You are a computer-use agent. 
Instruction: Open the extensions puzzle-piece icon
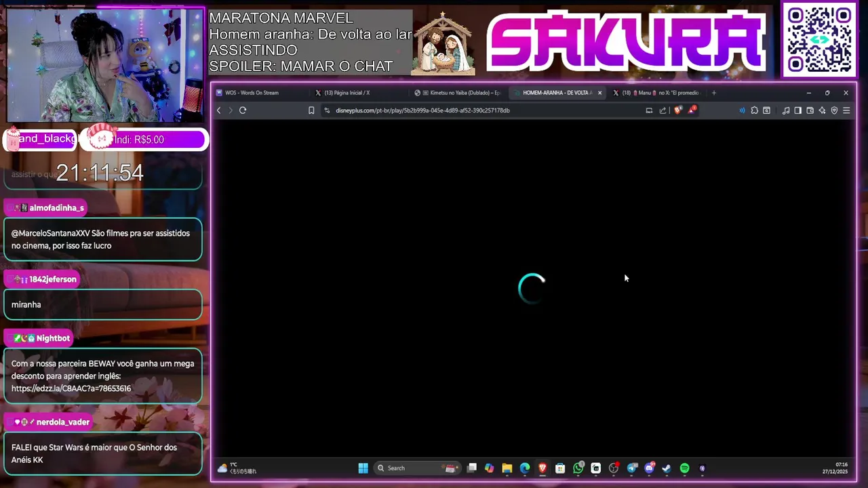point(754,110)
